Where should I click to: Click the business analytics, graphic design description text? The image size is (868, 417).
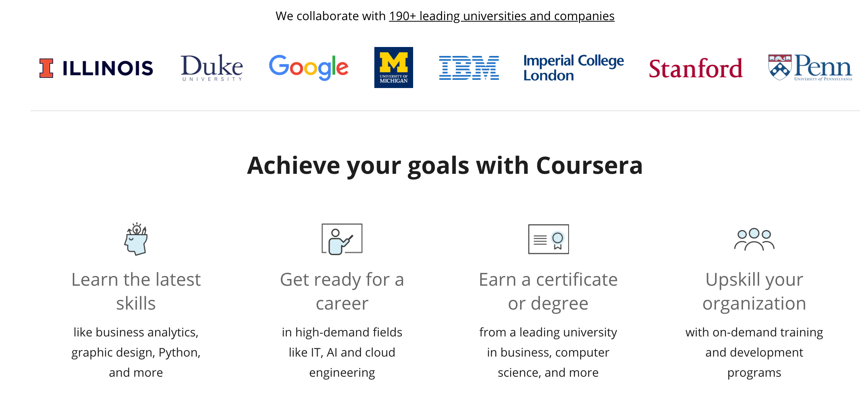tap(136, 352)
